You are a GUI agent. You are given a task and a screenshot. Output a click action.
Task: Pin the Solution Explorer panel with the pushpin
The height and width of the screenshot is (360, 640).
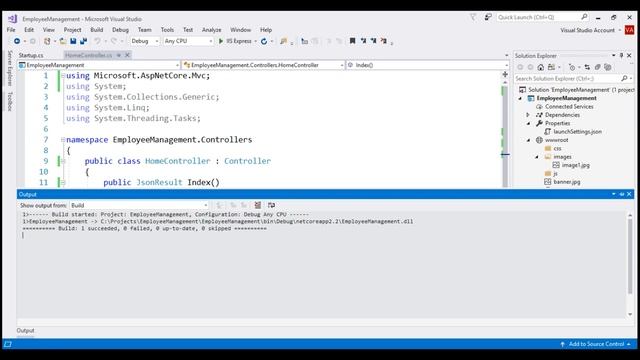click(621, 56)
